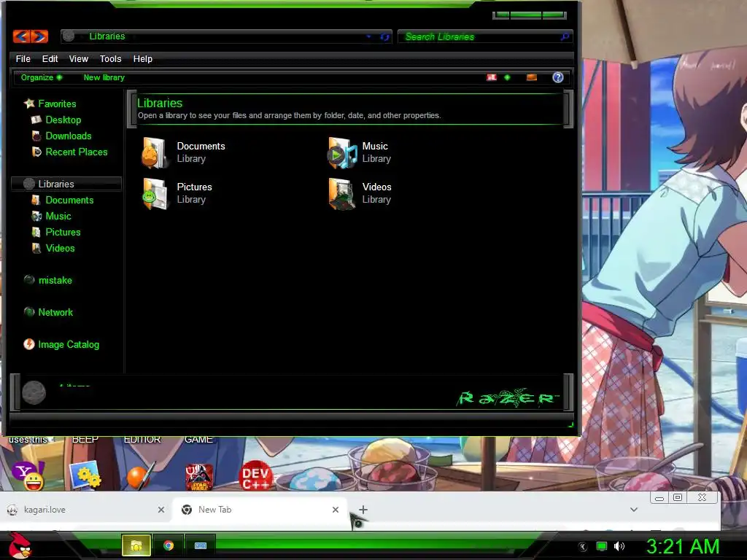The width and height of the screenshot is (747, 560).
Task: Click the 3:21 AM clock
Action: tap(683, 547)
